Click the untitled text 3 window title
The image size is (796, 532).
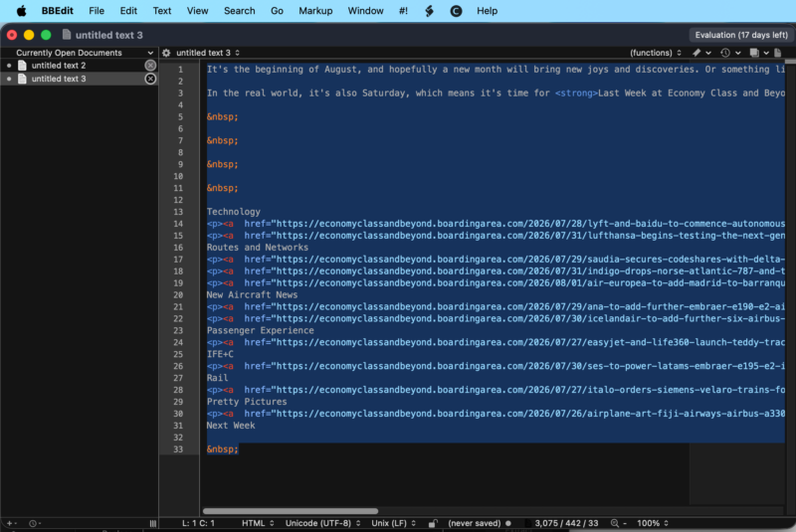click(x=109, y=35)
